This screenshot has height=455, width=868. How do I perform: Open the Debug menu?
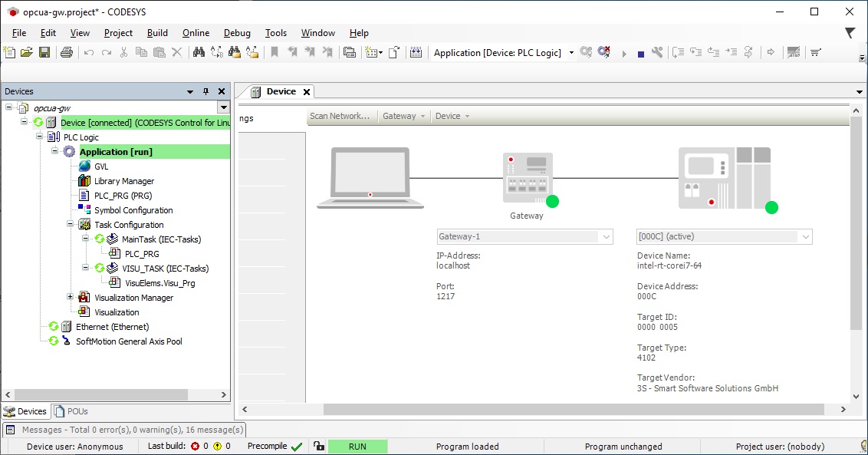pos(237,33)
